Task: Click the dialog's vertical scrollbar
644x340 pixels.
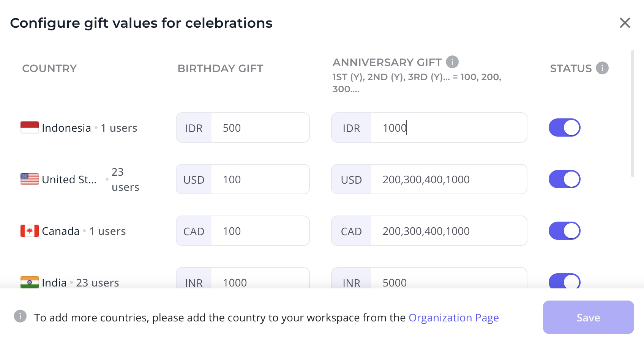Action: [x=632, y=114]
